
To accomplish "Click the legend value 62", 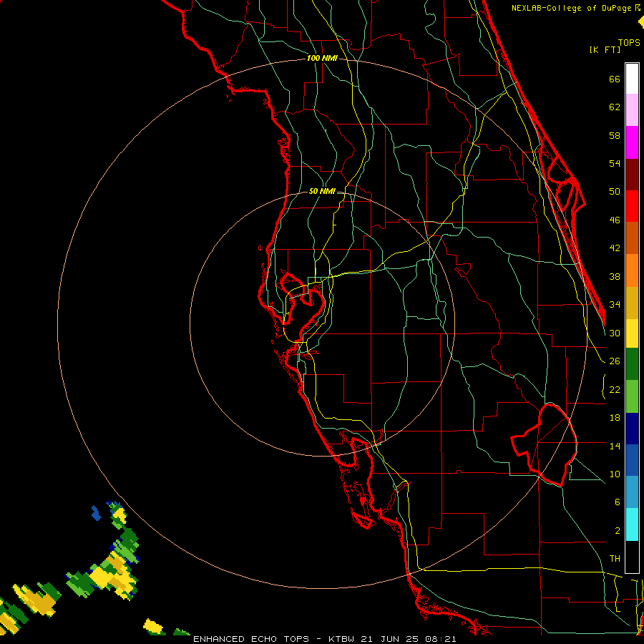I will click(615, 107).
